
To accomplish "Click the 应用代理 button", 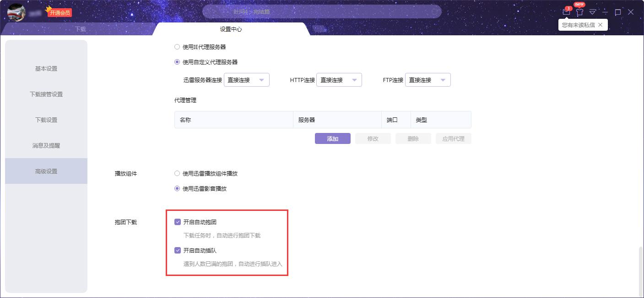I will [x=453, y=138].
